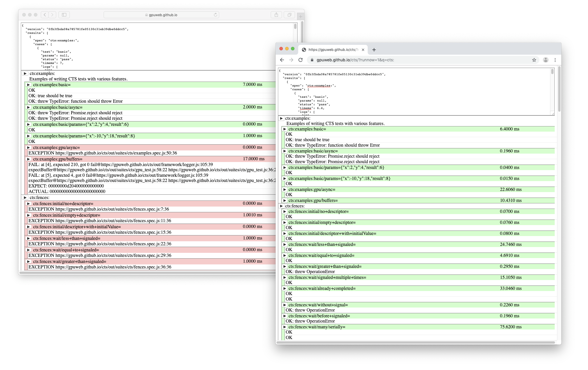Open the Chrome three-dot menu
This screenshot has width=588, height=370.
[x=555, y=60]
